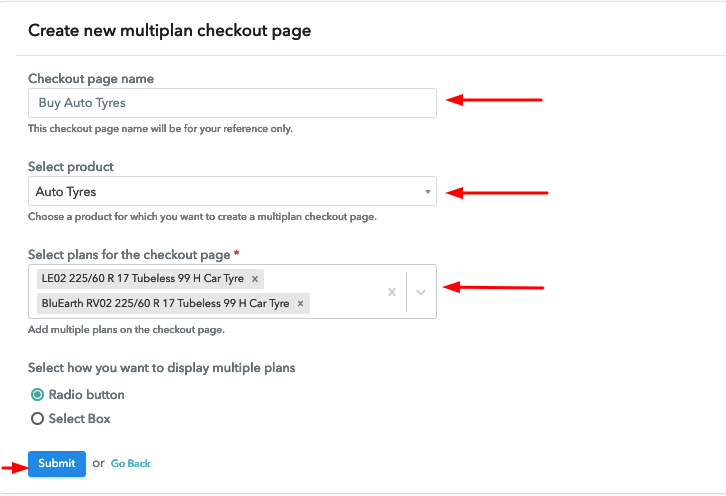726x496 pixels.
Task: Choose the Select Box display option
Action: point(37,419)
